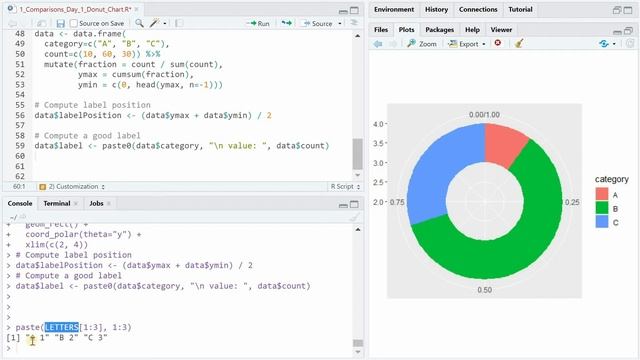
Task: Run the current line with Run
Action: tap(258, 23)
